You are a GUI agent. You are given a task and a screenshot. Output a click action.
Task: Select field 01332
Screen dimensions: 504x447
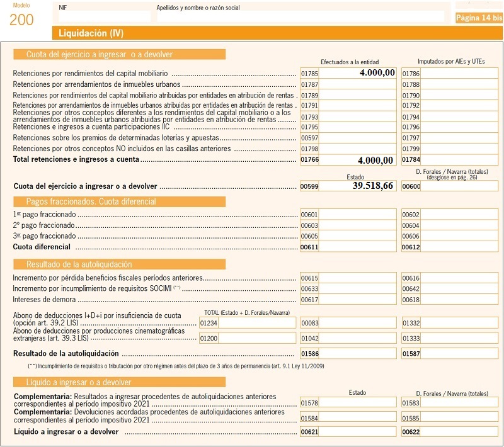pyautogui.click(x=459, y=323)
